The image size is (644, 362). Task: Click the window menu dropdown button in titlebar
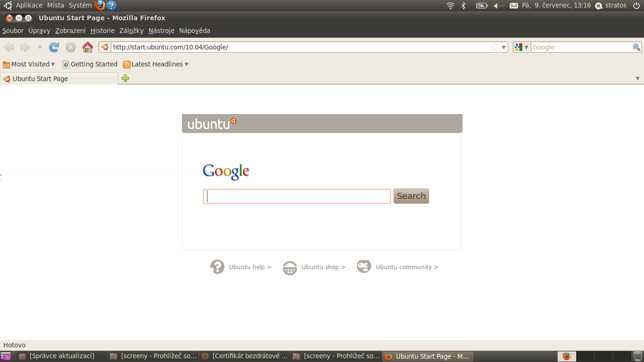point(19,18)
